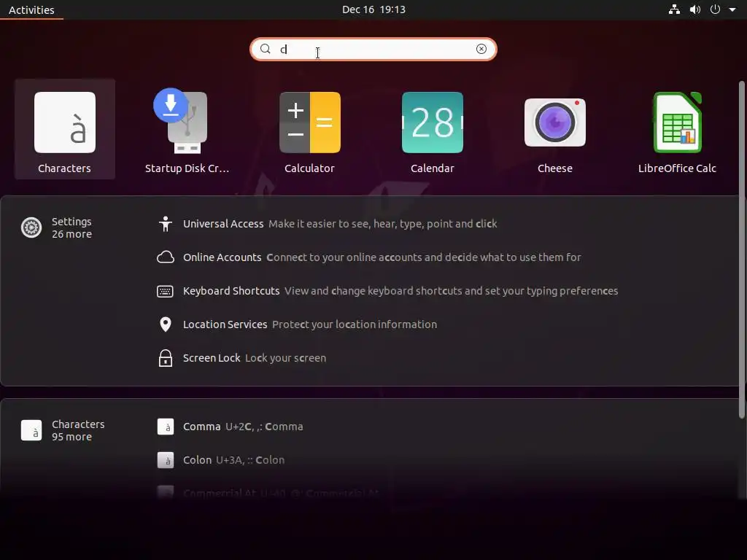Open the Calculator app icon

click(x=309, y=122)
